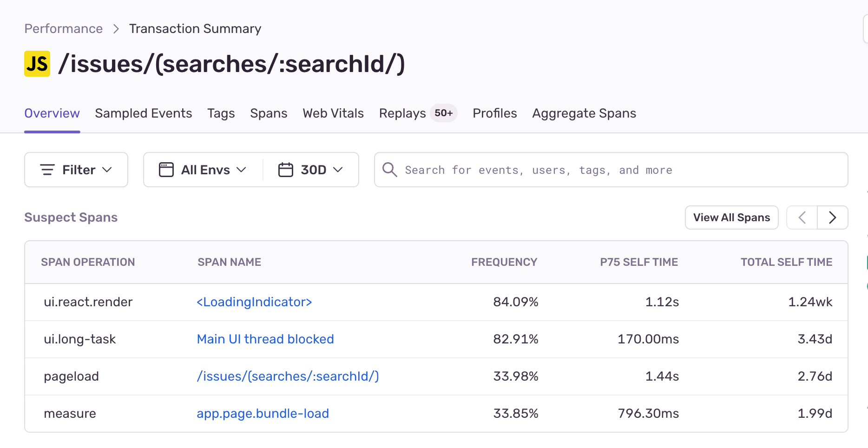
Task: Click the ui.long-task operation cell
Action: (x=79, y=339)
